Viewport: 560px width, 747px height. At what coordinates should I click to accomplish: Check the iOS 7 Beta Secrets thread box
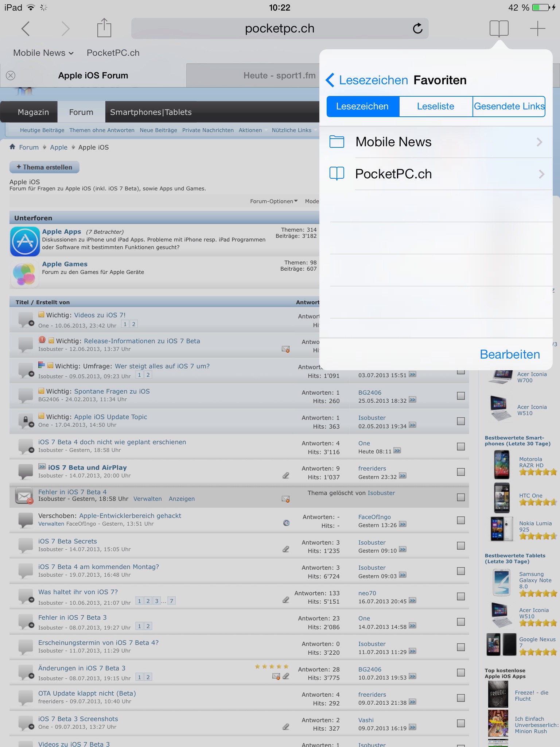click(461, 546)
